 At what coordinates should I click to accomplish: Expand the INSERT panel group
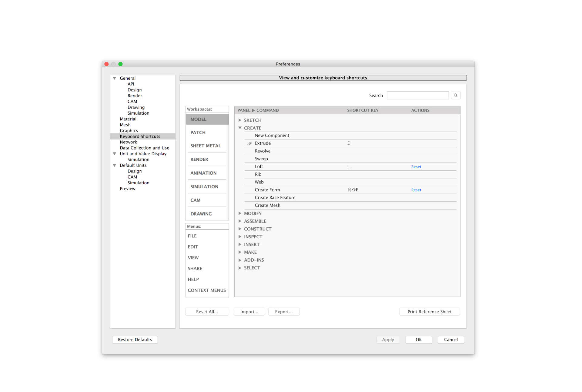240,244
